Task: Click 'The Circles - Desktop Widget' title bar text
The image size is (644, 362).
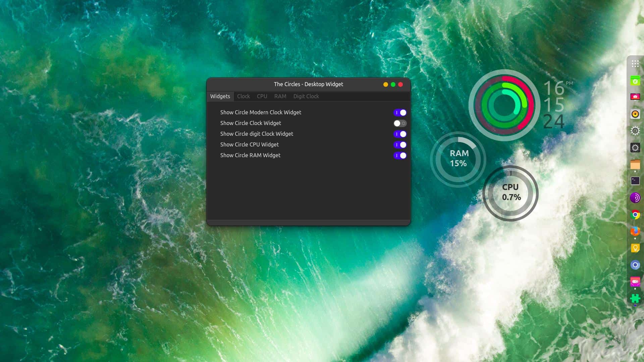Action: pos(309,84)
